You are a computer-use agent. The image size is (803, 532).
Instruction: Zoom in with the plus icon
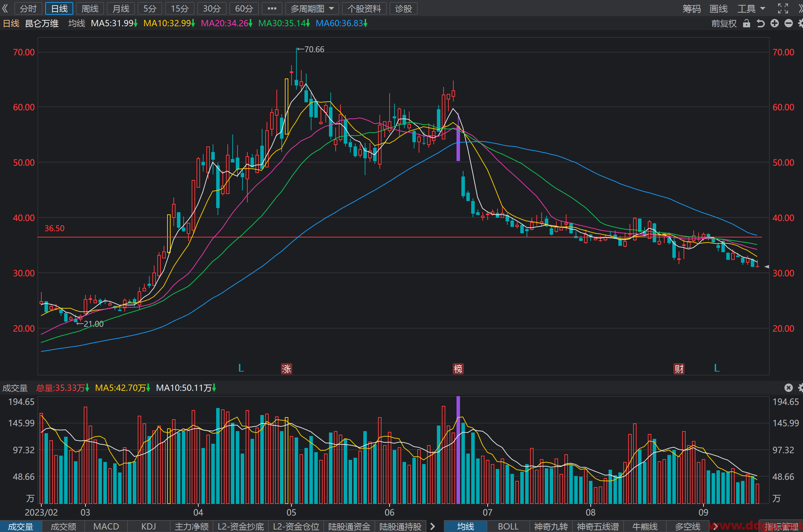[775, 23]
